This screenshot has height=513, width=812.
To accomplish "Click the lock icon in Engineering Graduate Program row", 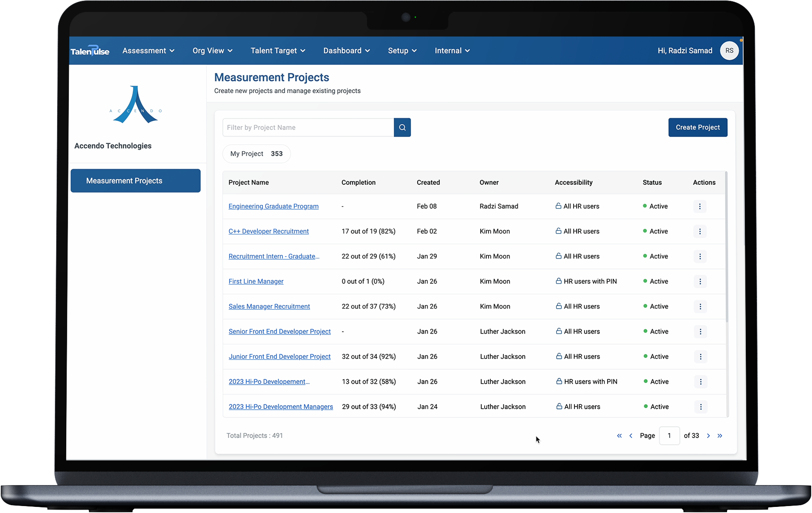I will point(558,206).
